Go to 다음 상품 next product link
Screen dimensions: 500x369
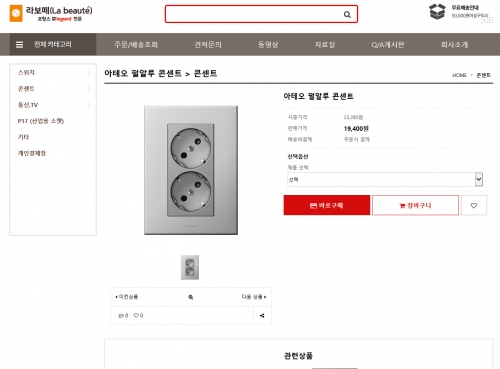(x=254, y=297)
